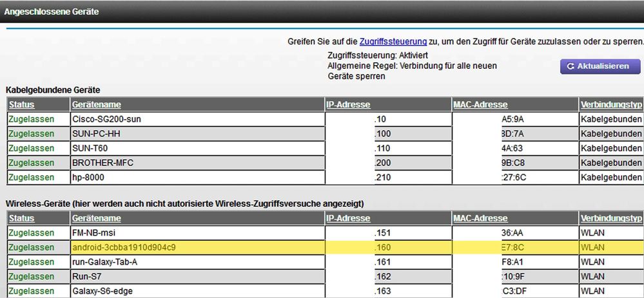Screen dimensions: 644x298
Task: Click IP address ending .210
Action: pos(382,177)
